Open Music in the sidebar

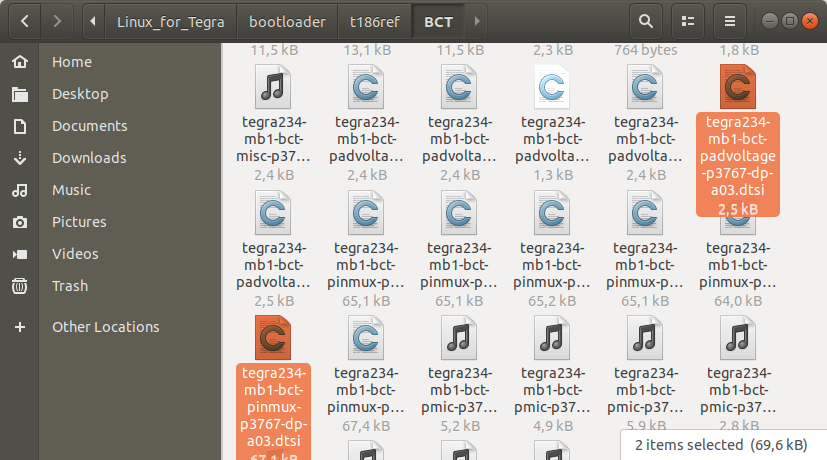pos(71,190)
